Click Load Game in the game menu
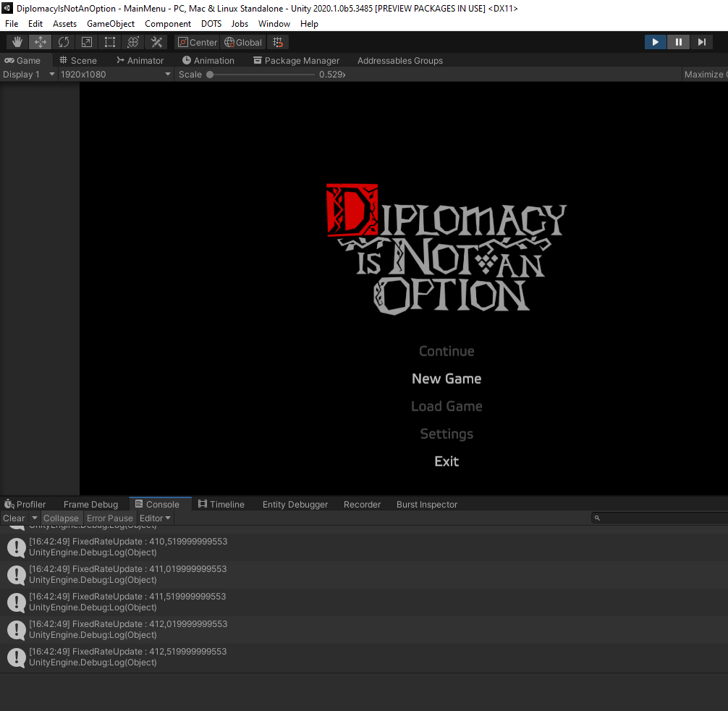Viewport: 728px width, 711px height. [446, 406]
